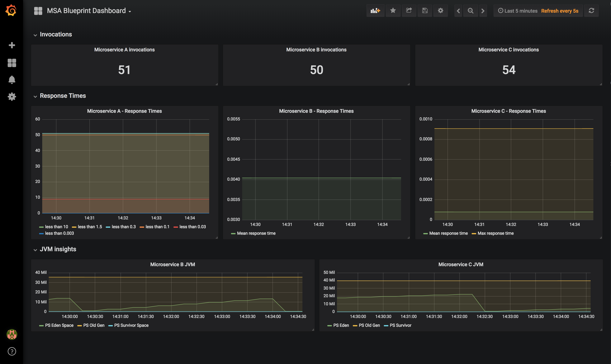Click the refresh dashboard icon

coord(591,11)
